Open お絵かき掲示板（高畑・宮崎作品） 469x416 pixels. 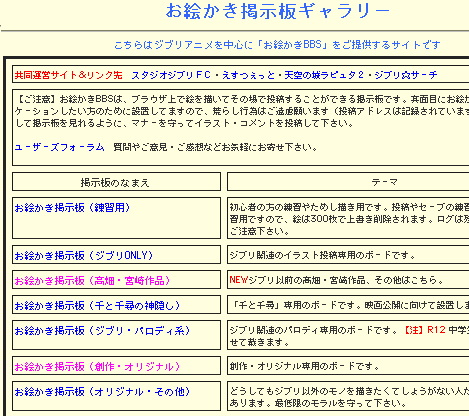[92, 280]
